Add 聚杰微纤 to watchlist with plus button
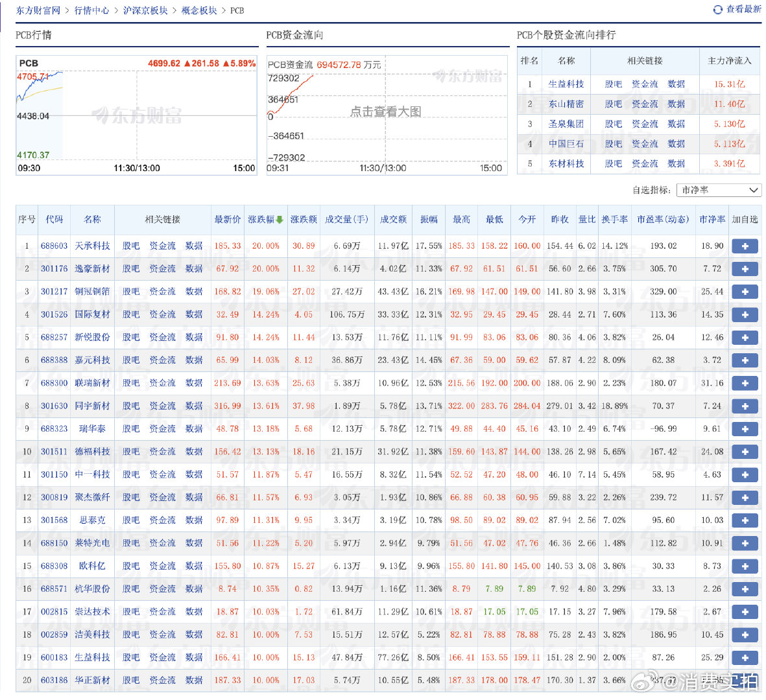This screenshot has height=700, width=766. [x=745, y=497]
